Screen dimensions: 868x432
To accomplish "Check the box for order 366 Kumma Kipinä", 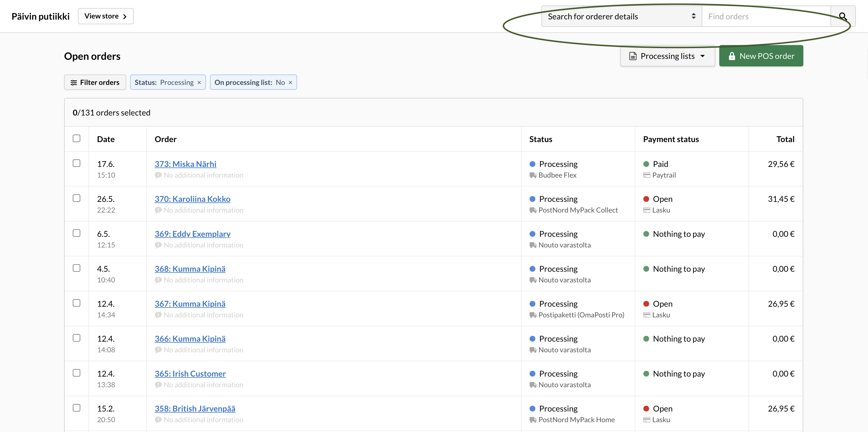I will point(77,338).
